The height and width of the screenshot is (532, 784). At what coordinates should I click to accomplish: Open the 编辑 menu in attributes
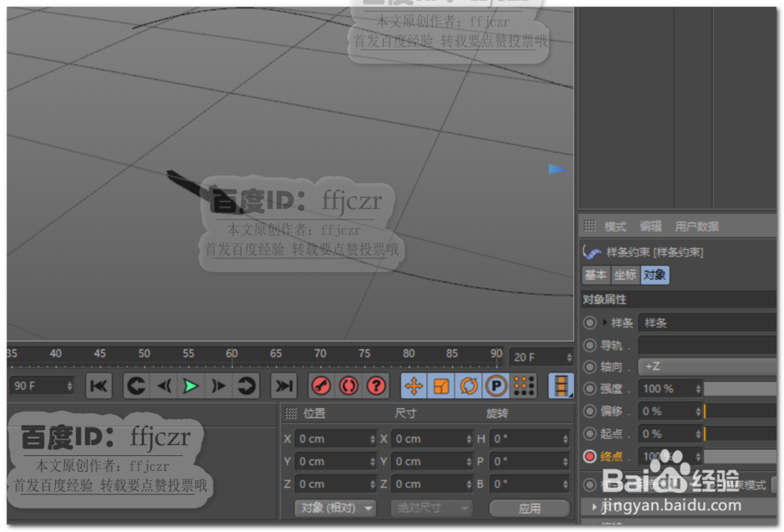(651, 226)
